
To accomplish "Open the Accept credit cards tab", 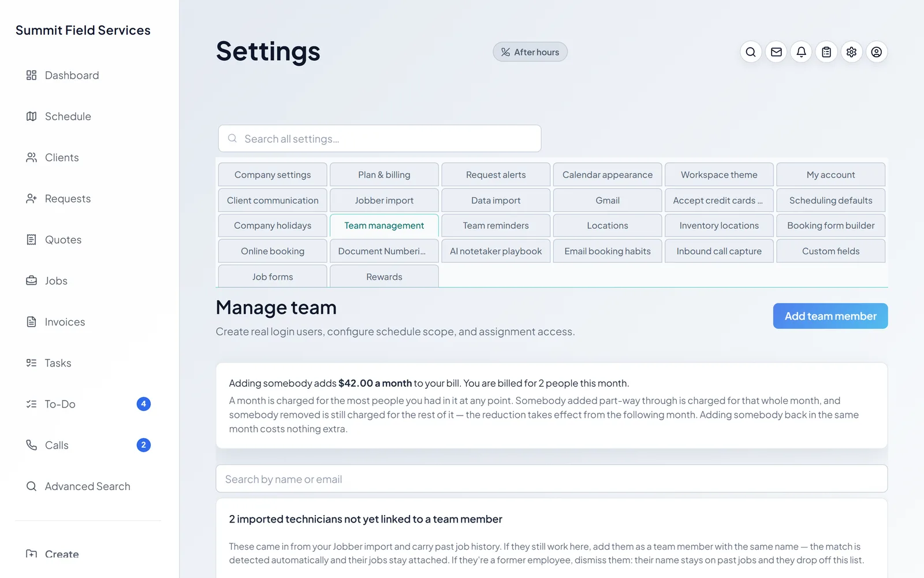I will (719, 200).
